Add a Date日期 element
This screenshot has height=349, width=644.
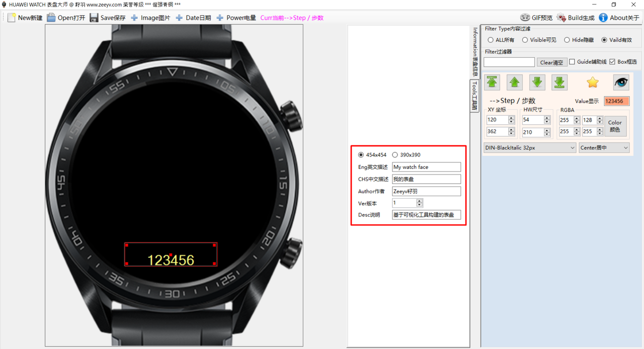pos(193,18)
